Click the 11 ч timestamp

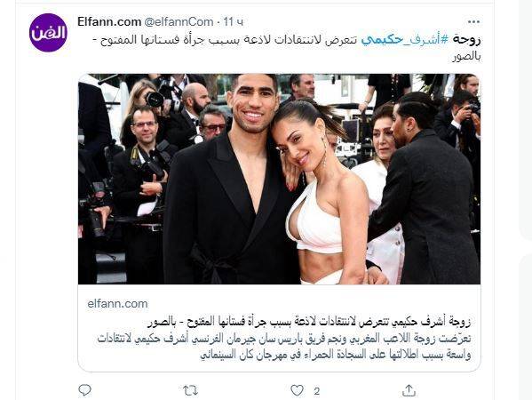234,22
